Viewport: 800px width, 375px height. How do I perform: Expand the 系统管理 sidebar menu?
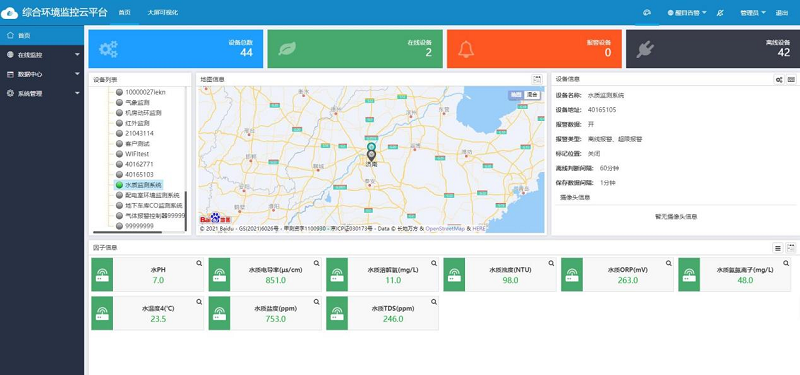[x=42, y=93]
